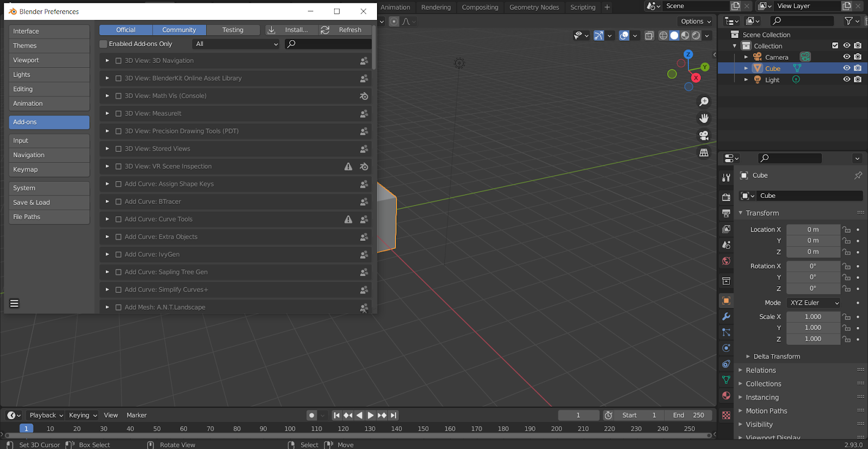
Task: Open the Particles properties tab icon
Action: [x=726, y=332]
